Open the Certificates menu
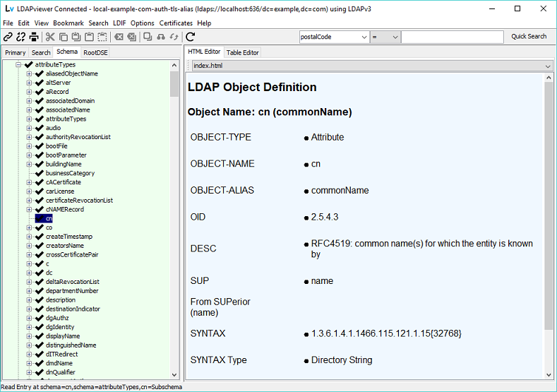Viewport: 557px width, 392px height. tap(176, 23)
